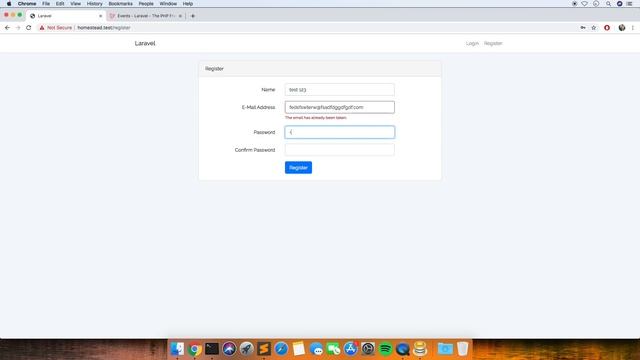This screenshot has width=640, height=360.
Task: Open the View menu
Action: click(x=76, y=4)
